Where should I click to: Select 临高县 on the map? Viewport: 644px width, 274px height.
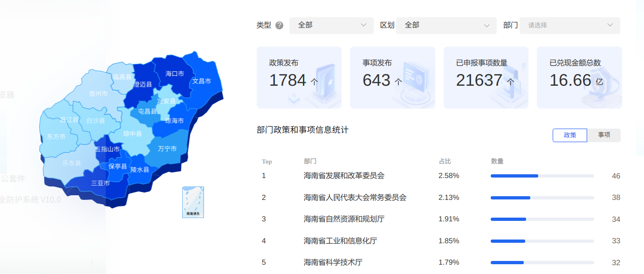[x=122, y=77]
